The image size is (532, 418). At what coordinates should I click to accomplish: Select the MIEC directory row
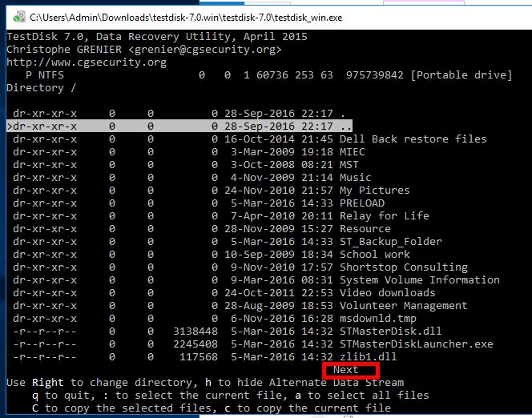(x=189, y=151)
